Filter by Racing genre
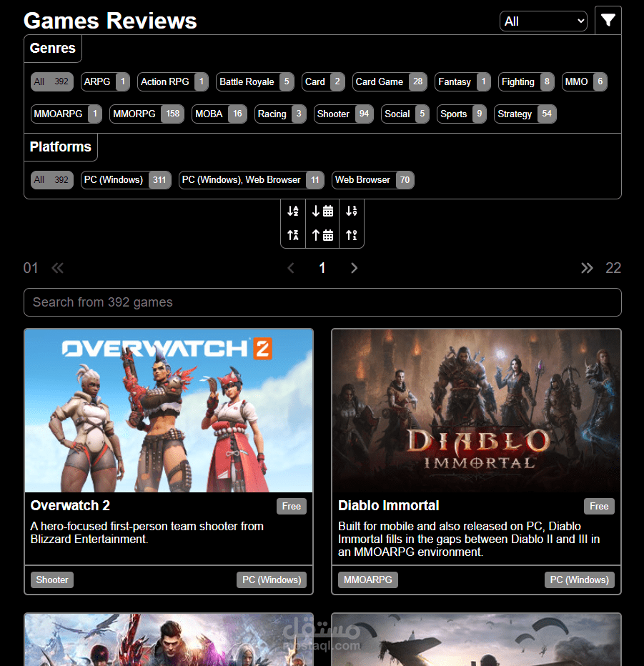 pos(280,114)
